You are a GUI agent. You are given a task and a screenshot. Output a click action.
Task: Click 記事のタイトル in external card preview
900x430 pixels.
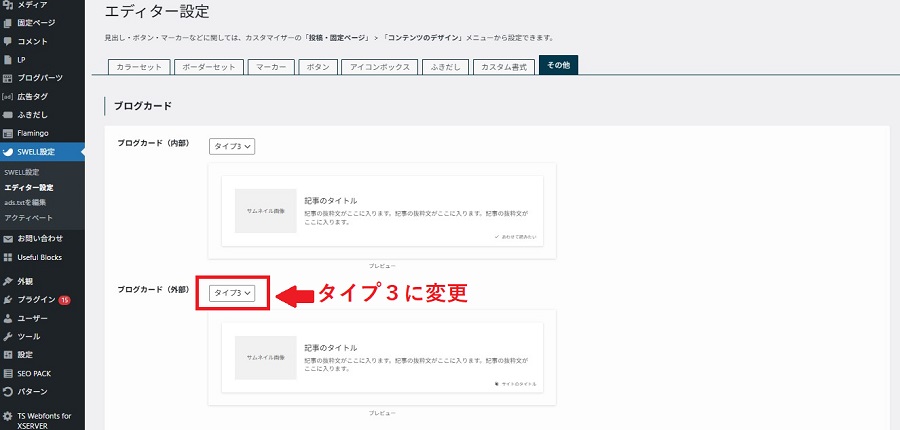tap(331, 347)
